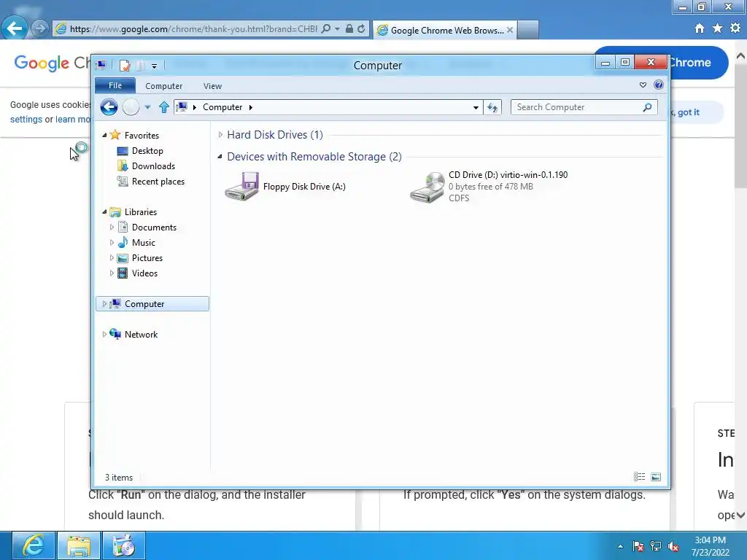Select Desktop in Favorites
Screen dimensions: 747x560
click(x=147, y=150)
